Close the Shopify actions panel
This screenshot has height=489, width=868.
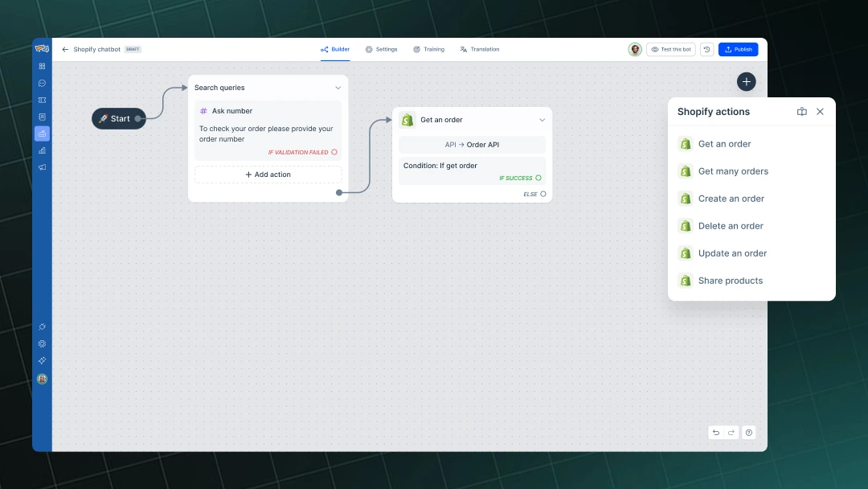[820, 112]
